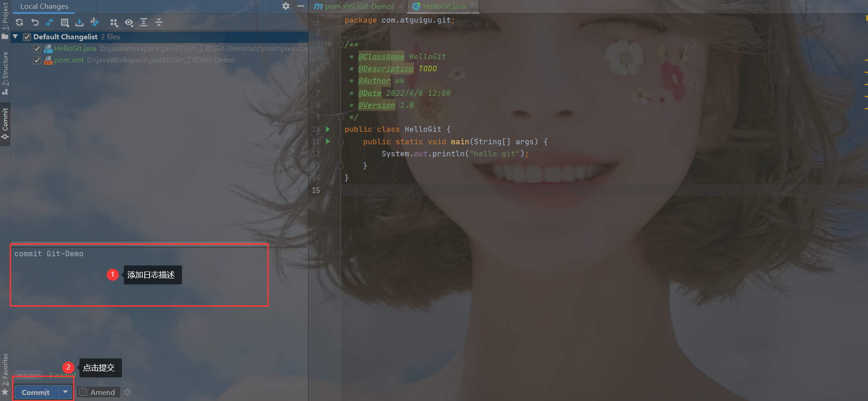Click the HelloGit.java file type icon
This screenshot has width=868, height=401.
(x=48, y=49)
